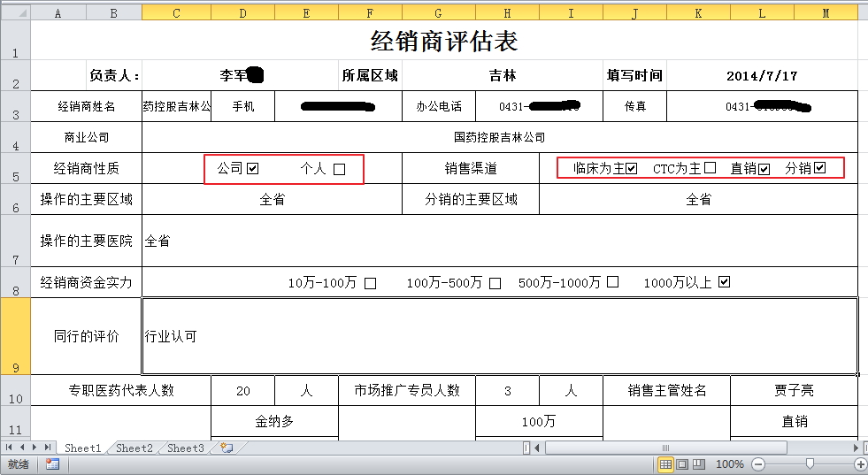Screen dimensions: 868x475
Task: Select column F header
Action: coord(370,12)
